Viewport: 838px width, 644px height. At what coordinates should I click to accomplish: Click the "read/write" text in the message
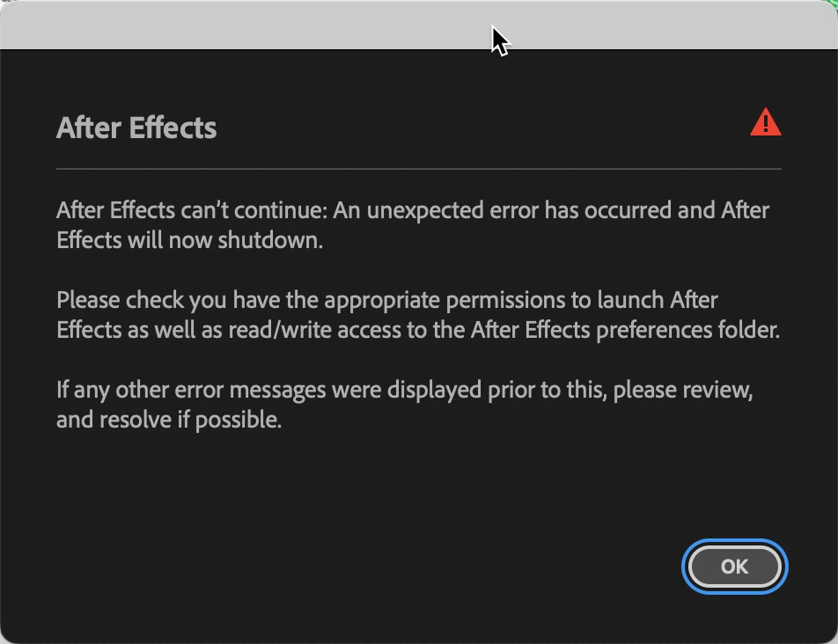click(280, 330)
